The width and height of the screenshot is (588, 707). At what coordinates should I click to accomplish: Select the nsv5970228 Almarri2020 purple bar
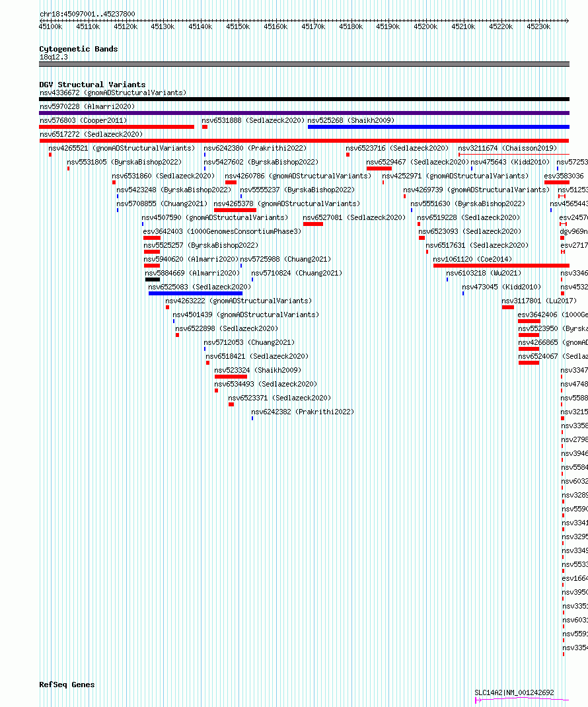click(304, 113)
